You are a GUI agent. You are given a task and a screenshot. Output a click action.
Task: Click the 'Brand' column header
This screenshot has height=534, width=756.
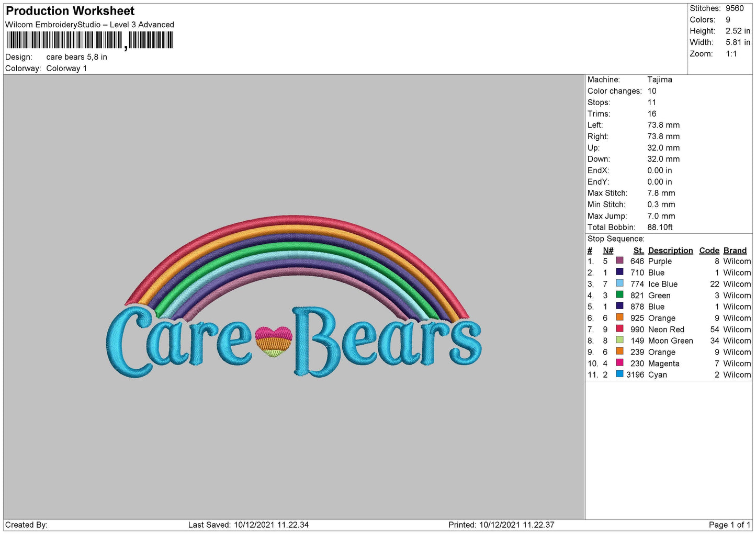735,251
